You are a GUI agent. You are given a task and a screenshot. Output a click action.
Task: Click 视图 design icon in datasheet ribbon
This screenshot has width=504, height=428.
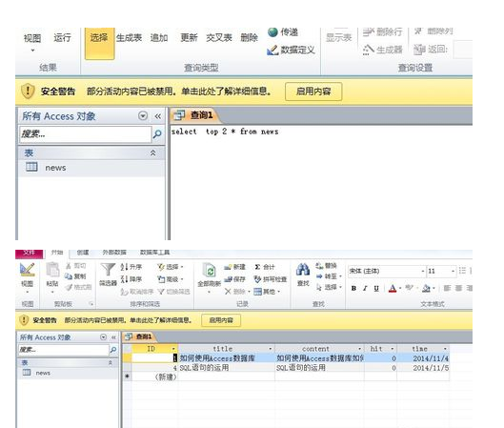coord(28,270)
